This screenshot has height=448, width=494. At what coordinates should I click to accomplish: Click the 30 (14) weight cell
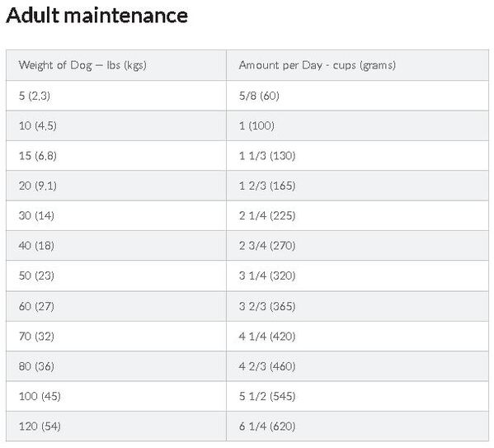click(x=116, y=215)
